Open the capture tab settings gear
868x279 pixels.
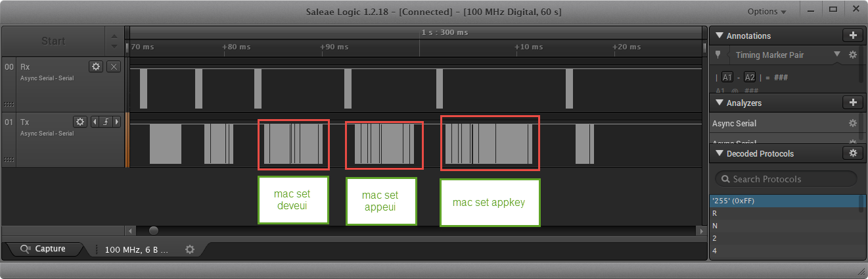[190, 249]
